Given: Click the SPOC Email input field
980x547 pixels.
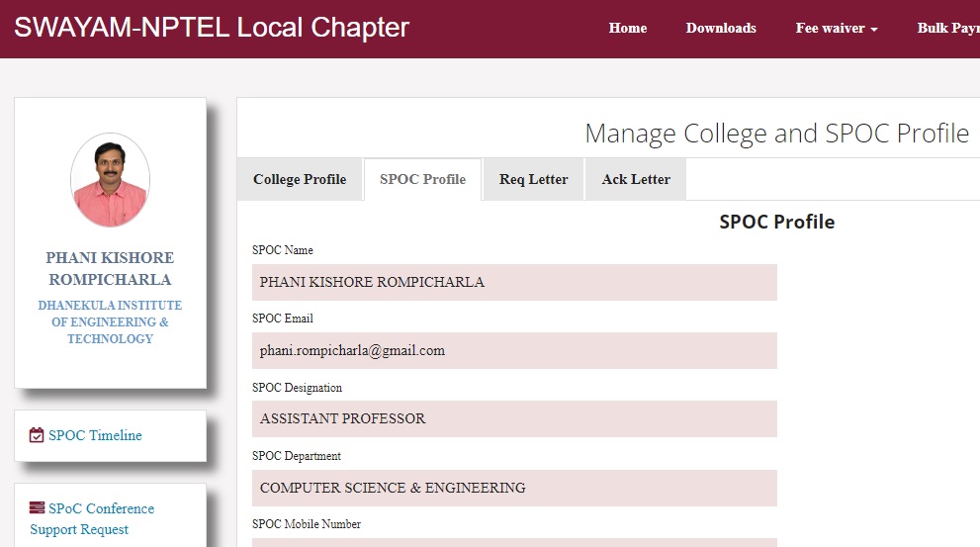Looking at the screenshot, I should pyautogui.click(x=514, y=351).
